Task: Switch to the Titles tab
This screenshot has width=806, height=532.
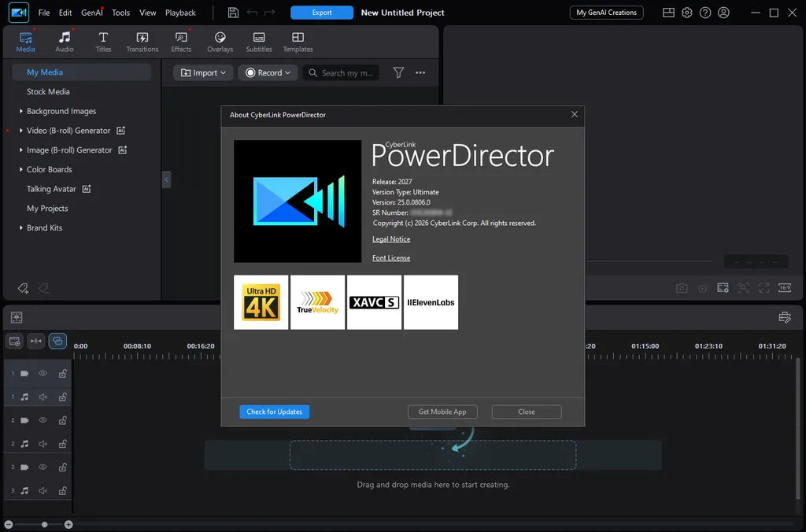Action: coord(103,42)
